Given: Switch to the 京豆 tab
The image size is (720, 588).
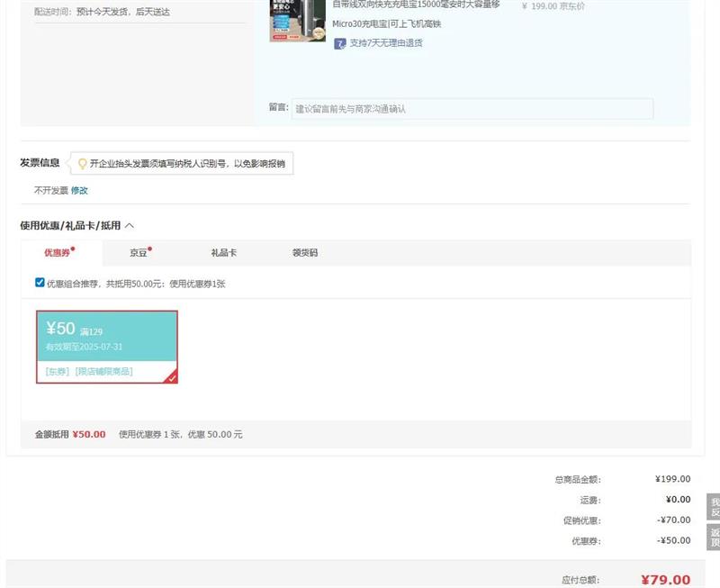Looking at the screenshot, I should pyautogui.click(x=139, y=253).
